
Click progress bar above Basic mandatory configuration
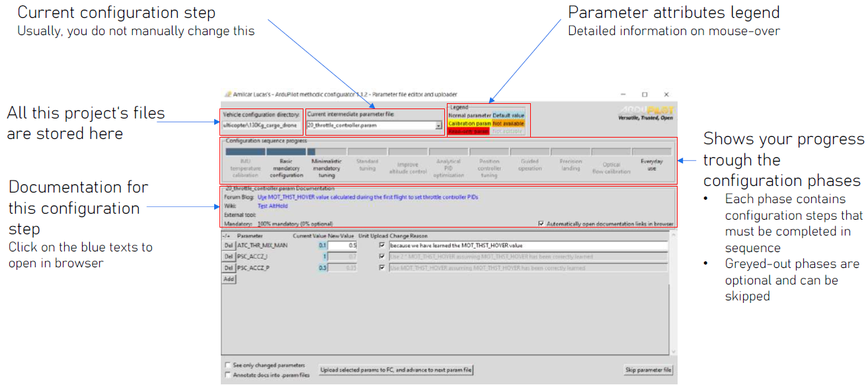point(286,151)
